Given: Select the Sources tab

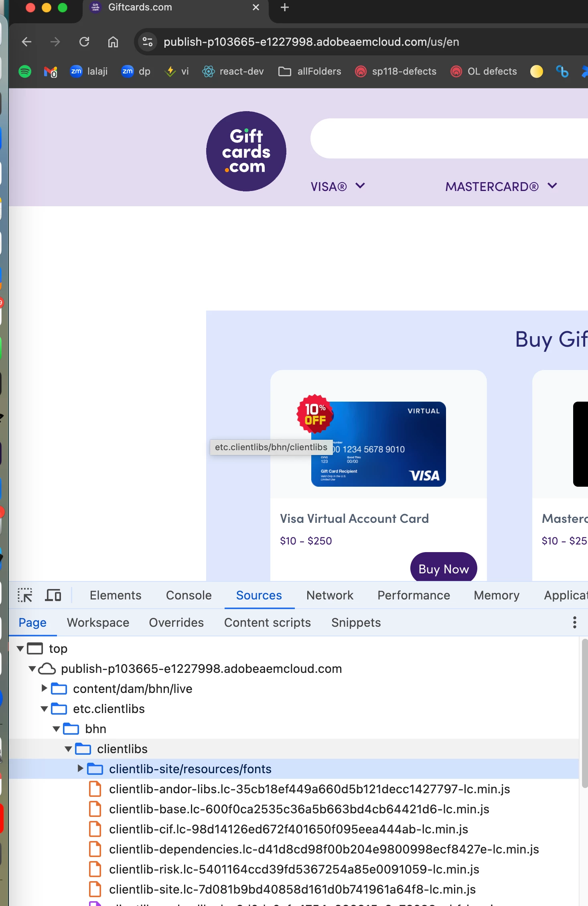Looking at the screenshot, I should click(259, 595).
